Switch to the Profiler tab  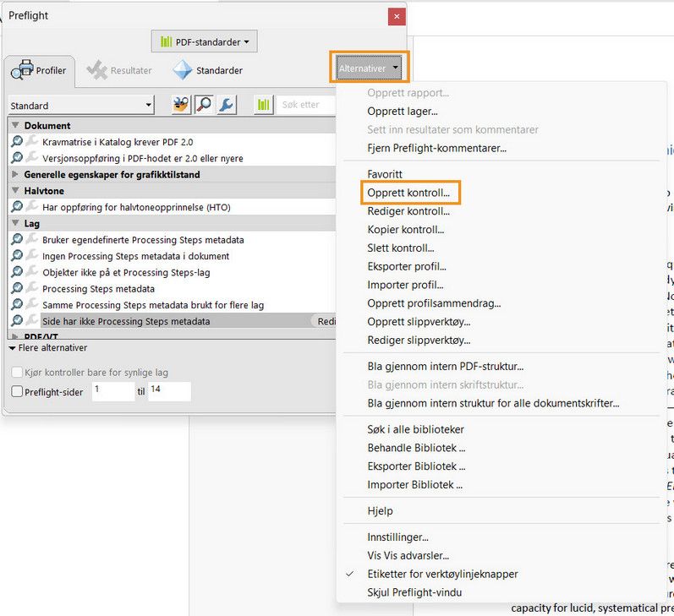click(x=40, y=70)
